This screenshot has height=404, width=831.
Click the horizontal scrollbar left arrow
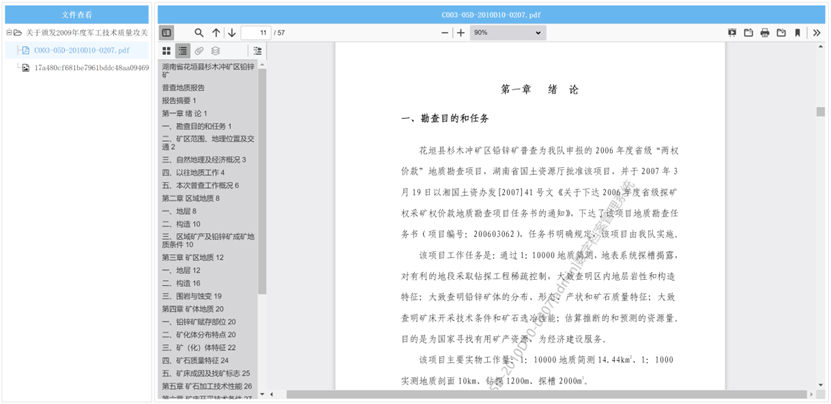[271, 394]
